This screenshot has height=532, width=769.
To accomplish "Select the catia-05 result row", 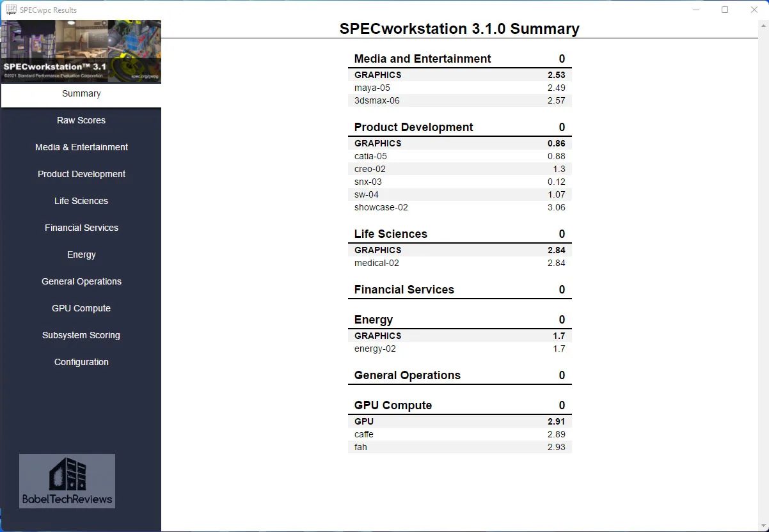I will [x=460, y=156].
